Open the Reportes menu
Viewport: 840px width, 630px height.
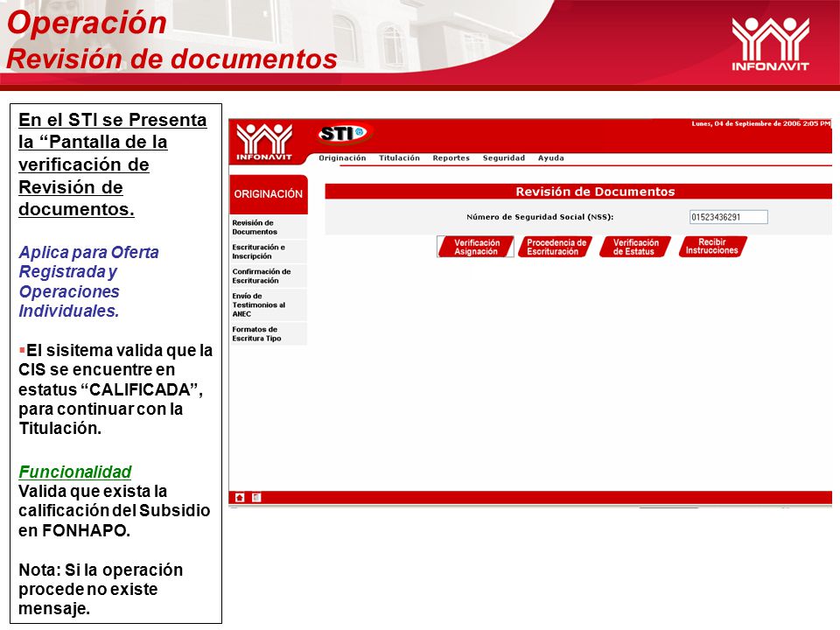pos(451,158)
